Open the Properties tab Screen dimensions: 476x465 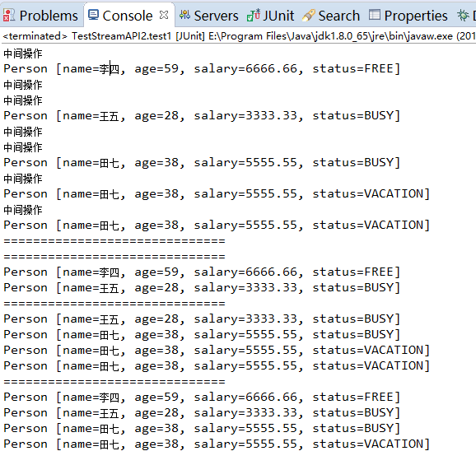coord(416,16)
